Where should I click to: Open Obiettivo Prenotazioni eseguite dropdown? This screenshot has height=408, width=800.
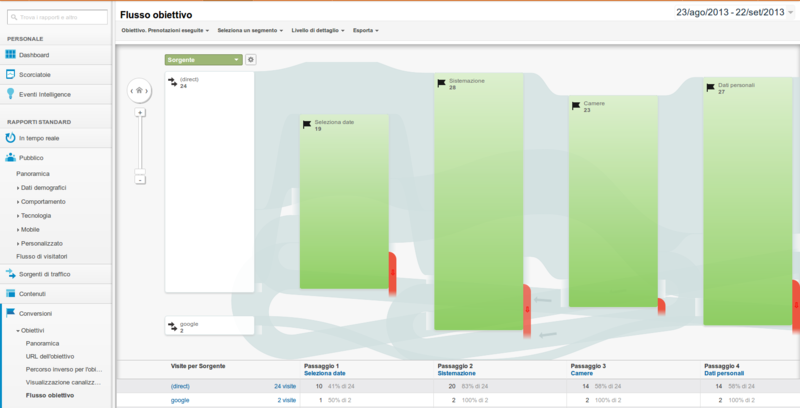165,31
